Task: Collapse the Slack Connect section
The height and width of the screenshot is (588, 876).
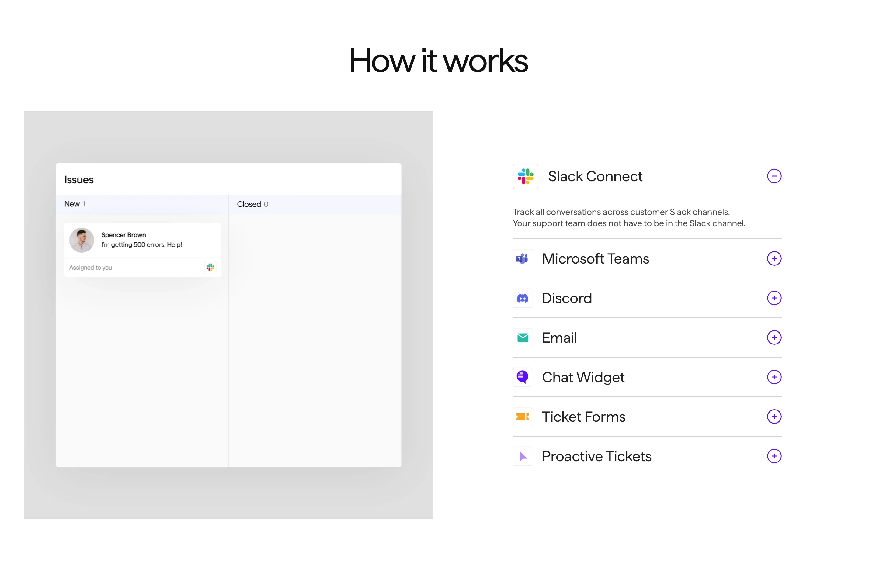Action: coord(773,176)
